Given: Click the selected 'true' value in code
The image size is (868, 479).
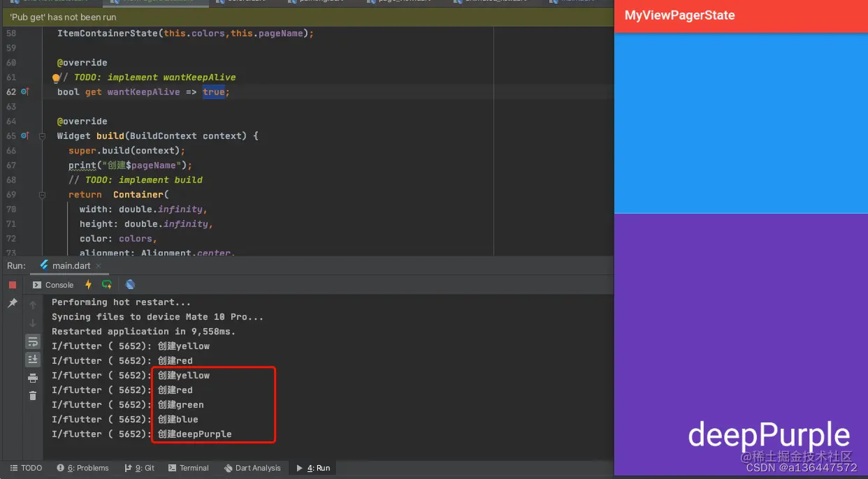Looking at the screenshot, I should pos(214,92).
